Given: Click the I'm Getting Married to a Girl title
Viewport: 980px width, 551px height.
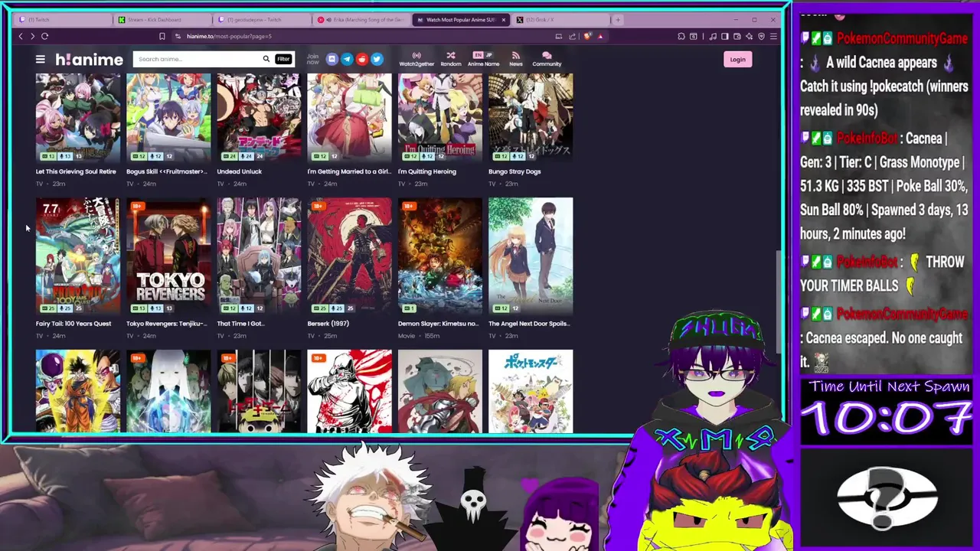Looking at the screenshot, I should [x=349, y=171].
